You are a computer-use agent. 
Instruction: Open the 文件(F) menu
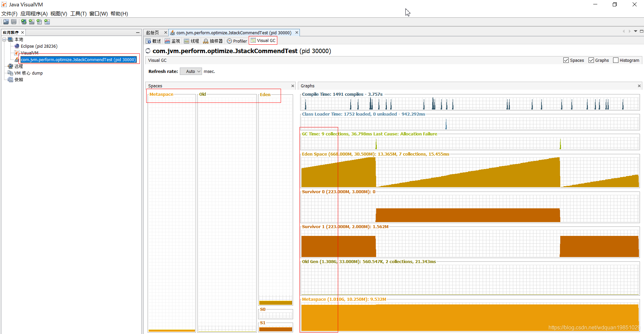coord(9,14)
